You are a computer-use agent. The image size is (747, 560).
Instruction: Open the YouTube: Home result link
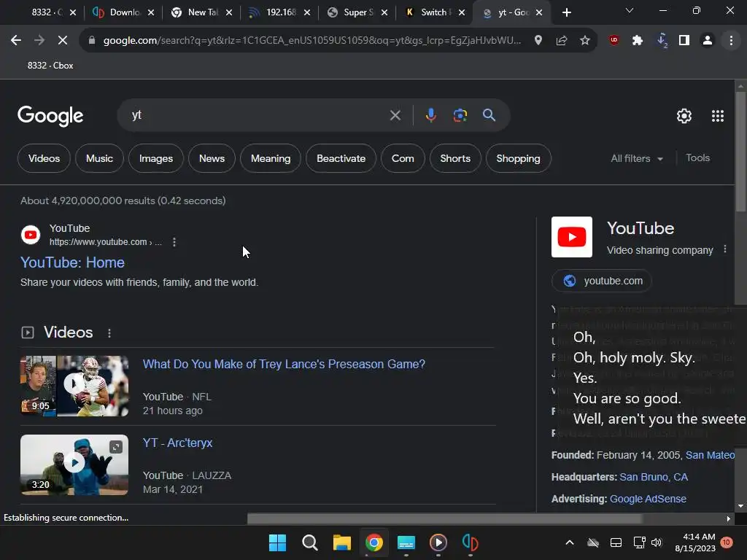72,262
